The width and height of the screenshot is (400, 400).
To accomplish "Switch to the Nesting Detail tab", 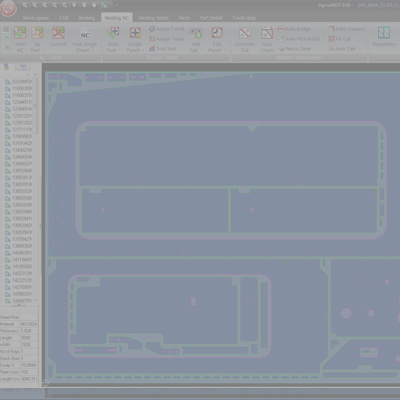I will [154, 18].
